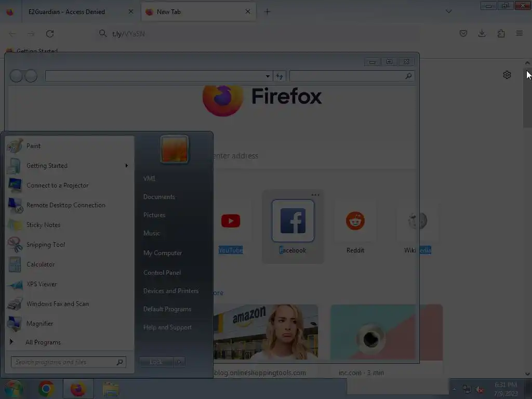Open the list all tabs dropdown
532x399 pixels.
[449, 11]
